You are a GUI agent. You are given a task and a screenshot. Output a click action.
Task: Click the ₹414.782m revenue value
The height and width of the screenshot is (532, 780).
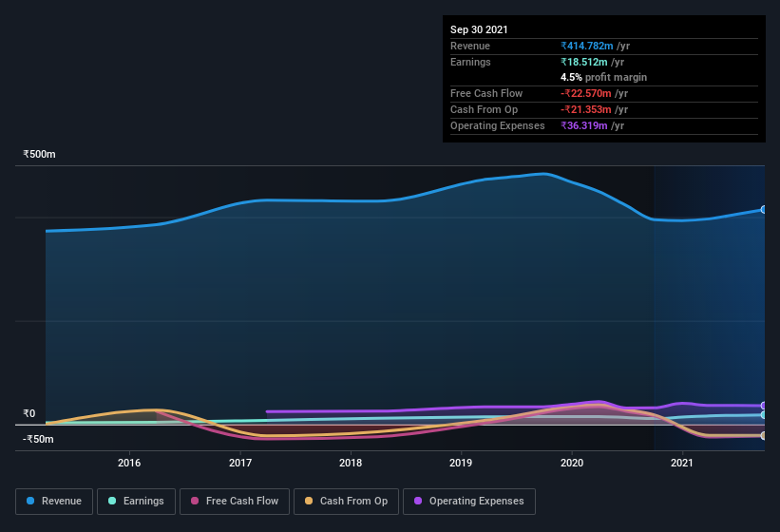point(587,46)
